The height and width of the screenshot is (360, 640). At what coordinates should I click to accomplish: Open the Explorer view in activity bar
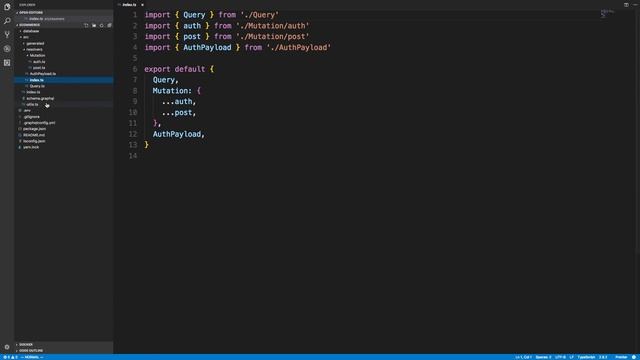(7, 7)
